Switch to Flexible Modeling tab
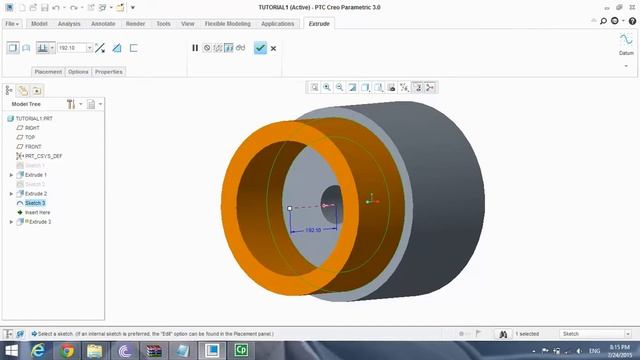This screenshot has width=640, height=360. point(227,24)
